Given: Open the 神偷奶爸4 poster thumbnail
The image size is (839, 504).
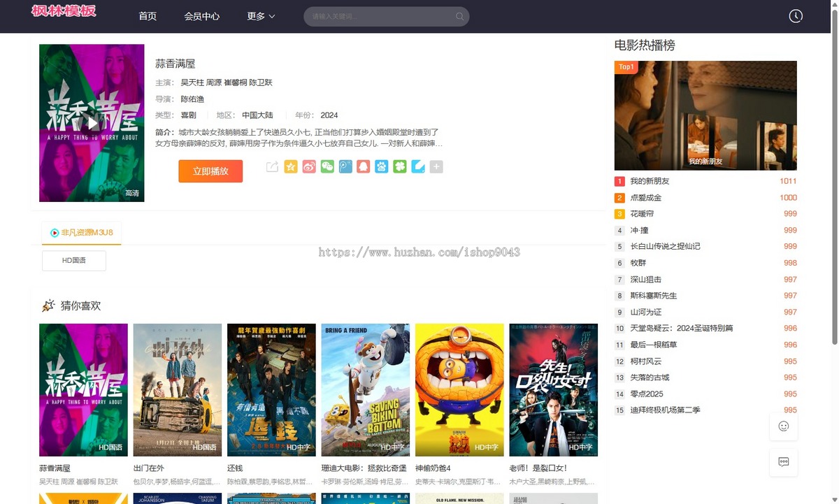Looking at the screenshot, I should (459, 390).
